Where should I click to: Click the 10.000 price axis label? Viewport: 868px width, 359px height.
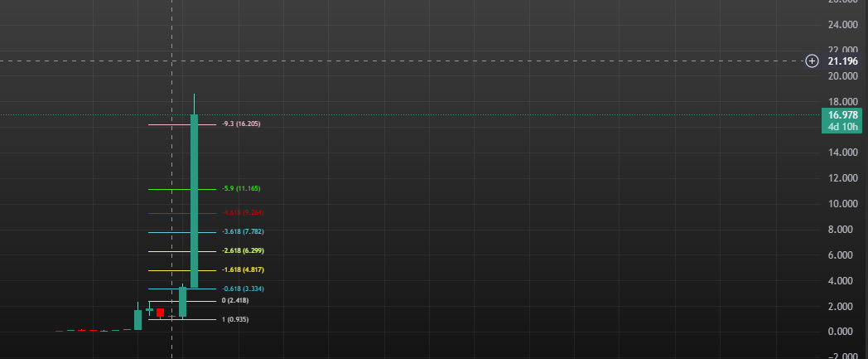coord(842,204)
